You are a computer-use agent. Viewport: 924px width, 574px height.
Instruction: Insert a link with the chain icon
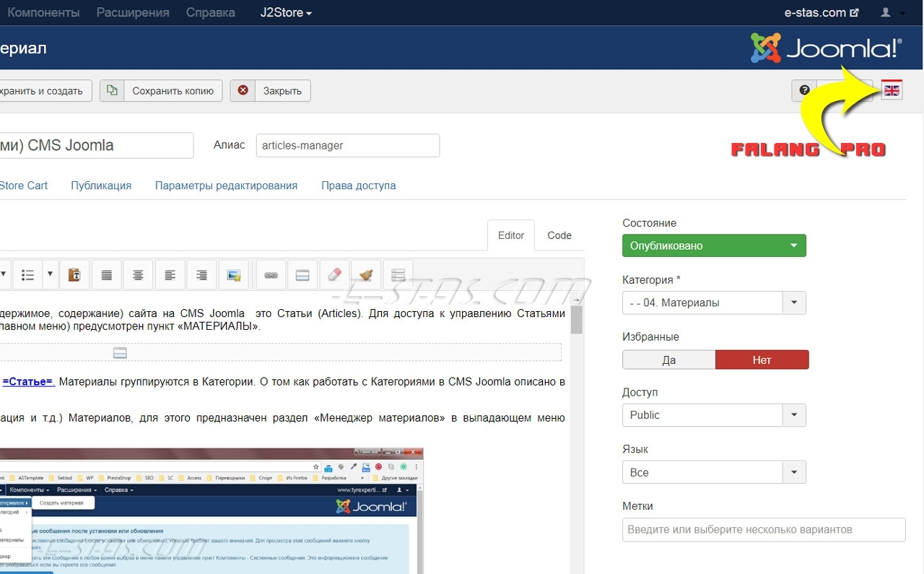click(271, 275)
